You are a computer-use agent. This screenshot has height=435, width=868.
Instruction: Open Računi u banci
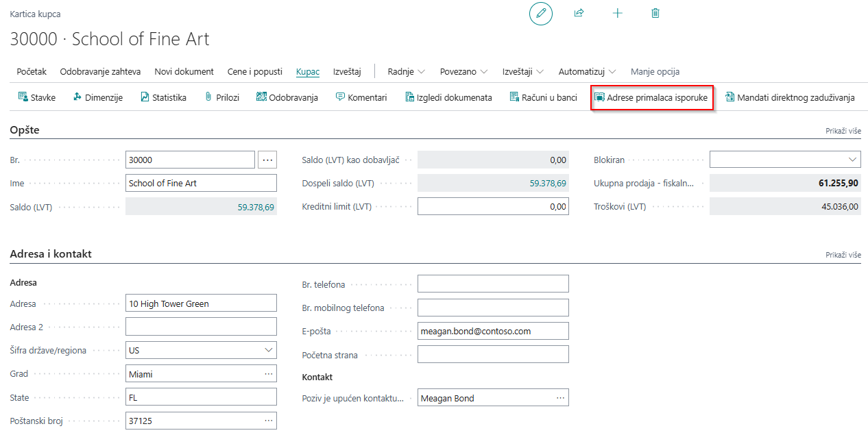click(x=544, y=97)
